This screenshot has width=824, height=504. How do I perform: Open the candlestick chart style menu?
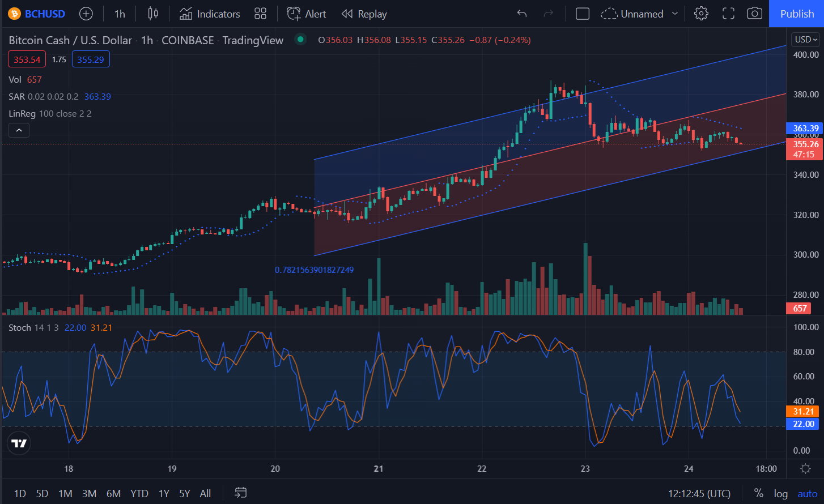point(153,14)
